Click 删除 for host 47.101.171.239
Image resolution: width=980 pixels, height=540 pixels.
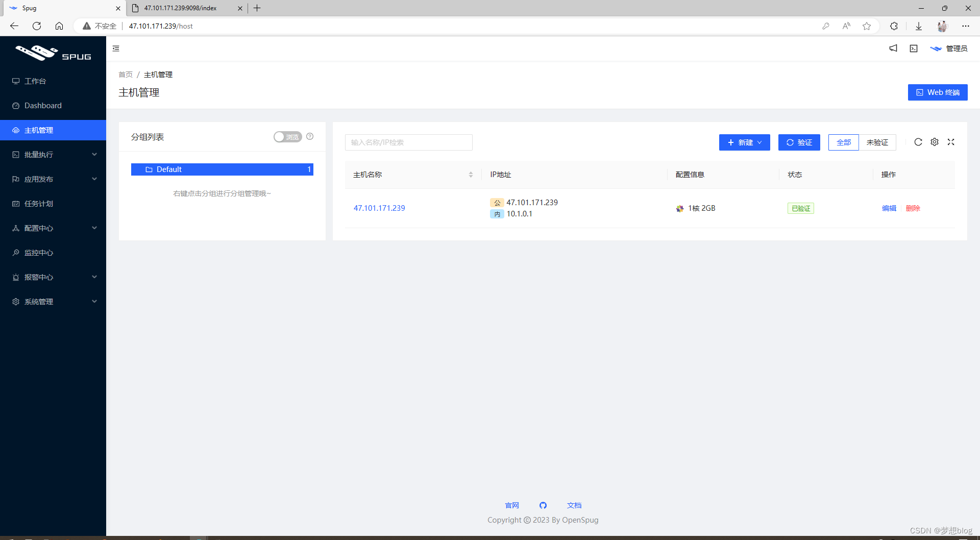click(x=913, y=208)
